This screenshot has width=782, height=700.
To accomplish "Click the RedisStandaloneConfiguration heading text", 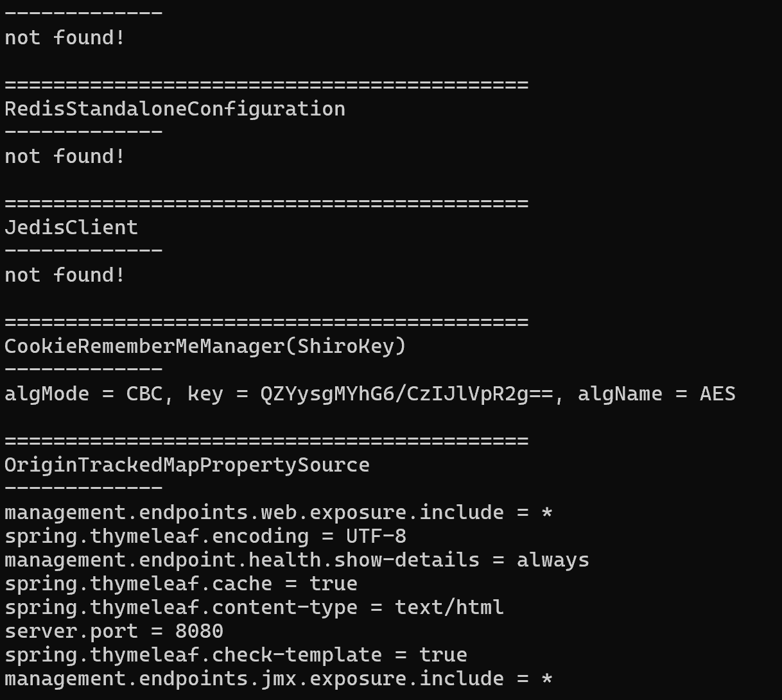I will pos(175,109).
